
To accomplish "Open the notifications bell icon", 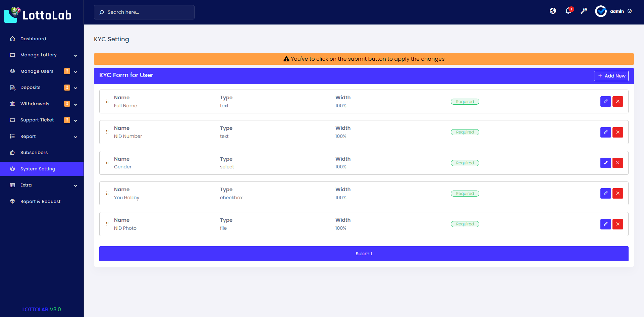I will click(x=568, y=11).
